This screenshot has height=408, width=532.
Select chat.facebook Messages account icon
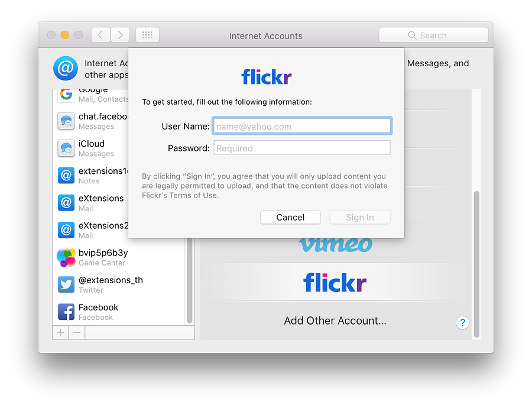(x=66, y=121)
